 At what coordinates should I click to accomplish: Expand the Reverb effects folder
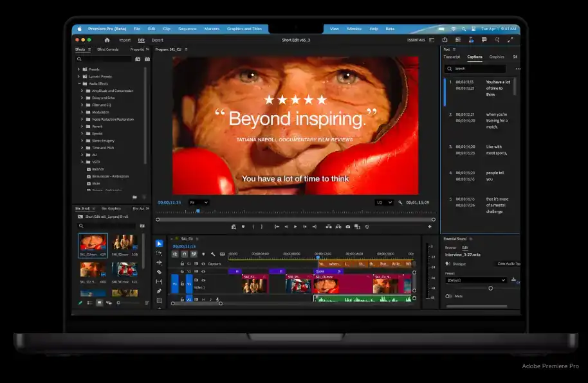pos(82,126)
